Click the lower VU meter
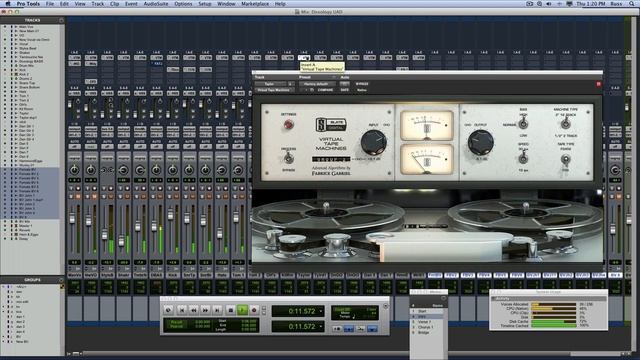Image resolution: width=640 pixels, height=360 pixels. click(x=427, y=159)
